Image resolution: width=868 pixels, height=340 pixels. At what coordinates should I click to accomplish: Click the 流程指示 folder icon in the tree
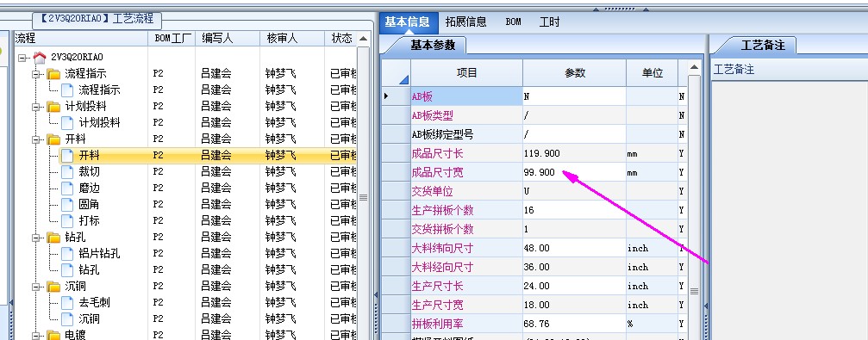pyautogui.click(x=53, y=73)
